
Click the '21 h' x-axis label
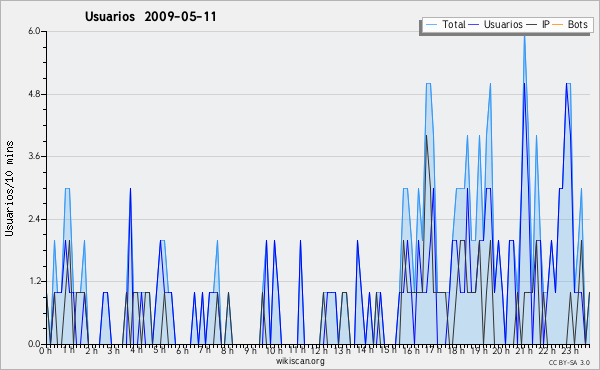524,350
